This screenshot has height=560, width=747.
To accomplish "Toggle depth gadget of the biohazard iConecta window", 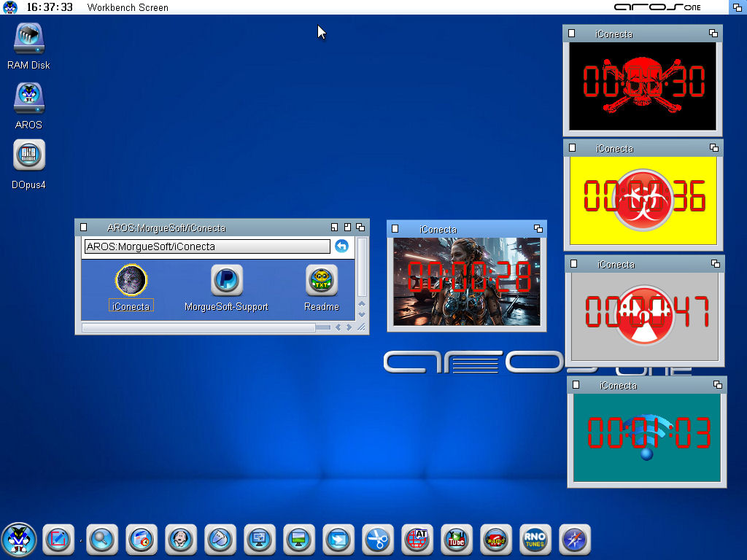I will coord(713,148).
